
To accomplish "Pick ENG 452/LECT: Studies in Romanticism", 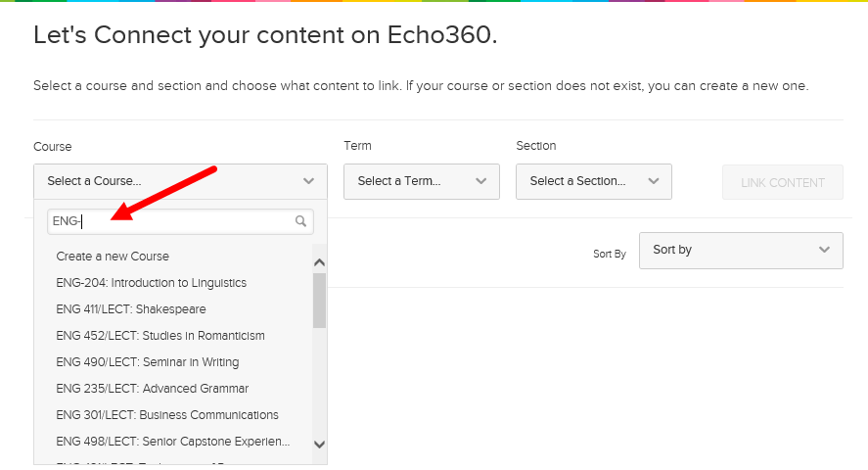I will click(160, 336).
